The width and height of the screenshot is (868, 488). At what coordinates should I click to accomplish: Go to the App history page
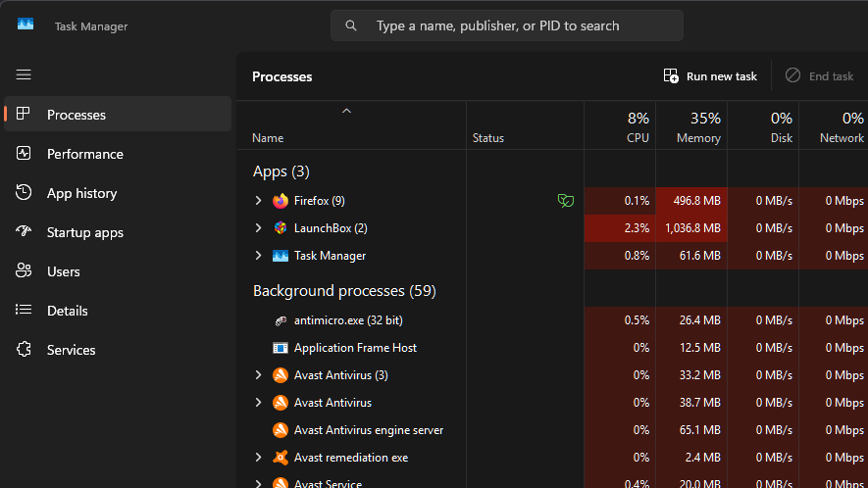tap(81, 193)
